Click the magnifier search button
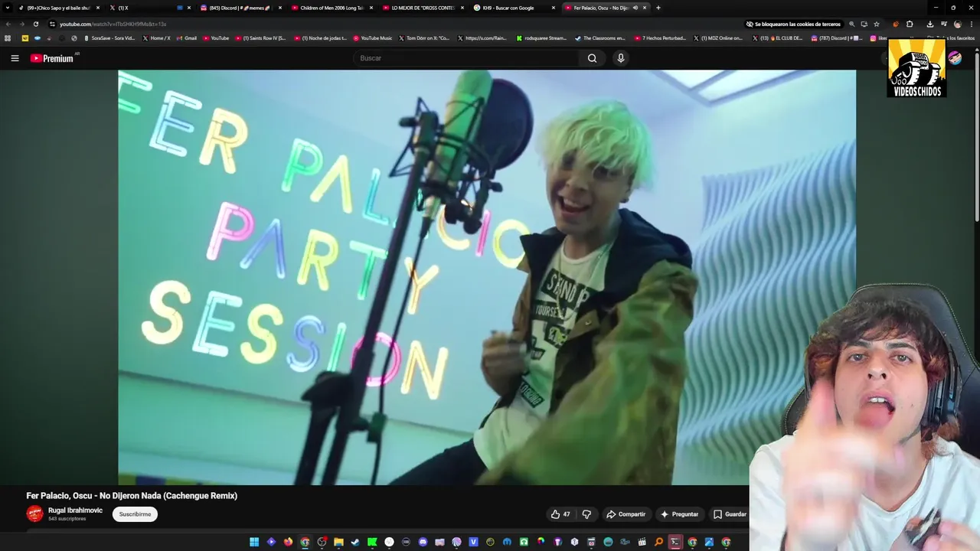 (x=592, y=58)
